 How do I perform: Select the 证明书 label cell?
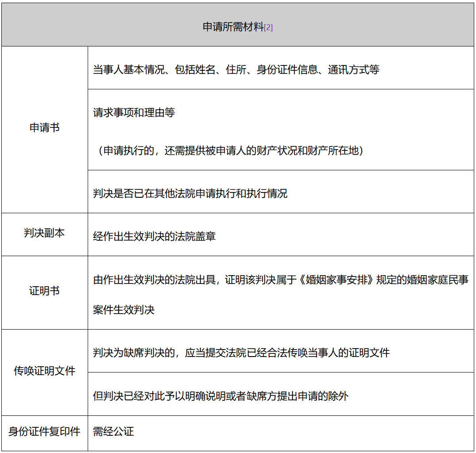tap(45, 292)
